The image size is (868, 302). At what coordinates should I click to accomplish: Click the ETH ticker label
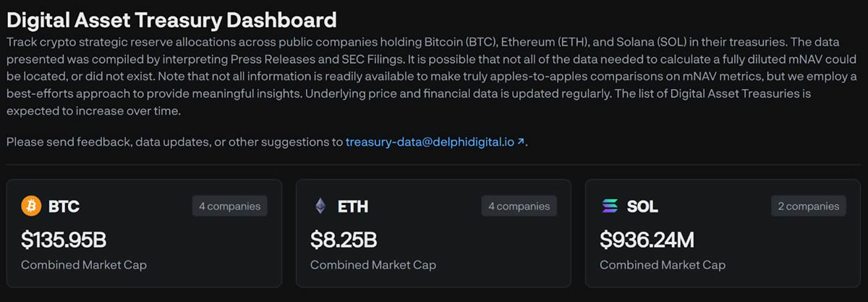pyautogui.click(x=353, y=206)
